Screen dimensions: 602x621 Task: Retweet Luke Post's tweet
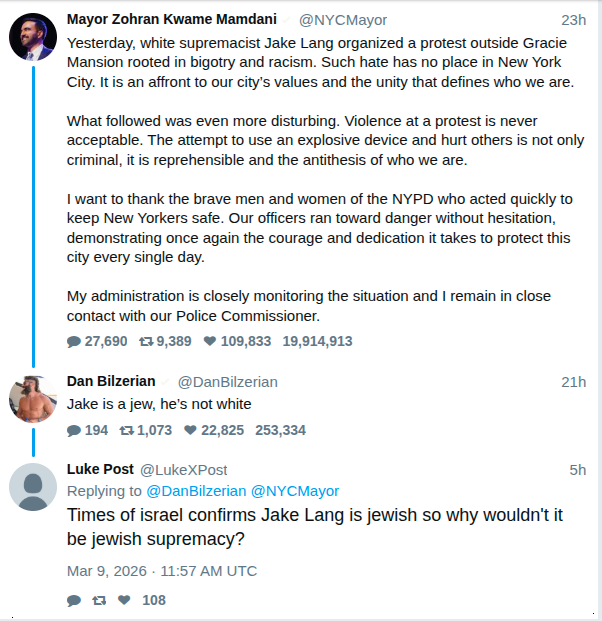(99, 601)
